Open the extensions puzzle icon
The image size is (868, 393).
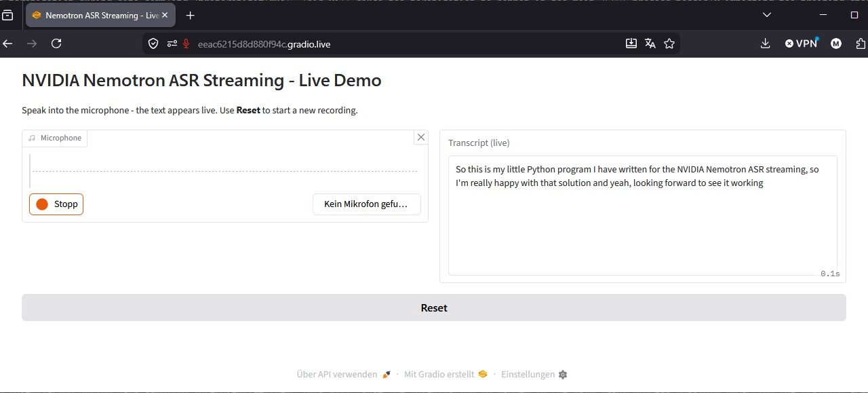pos(861,43)
